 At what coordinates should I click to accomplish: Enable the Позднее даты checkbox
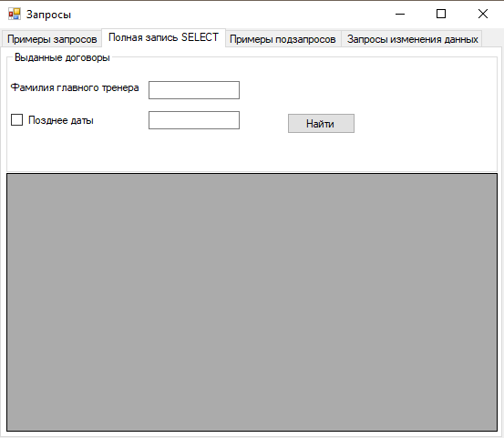pyautogui.click(x=16, y=120)
